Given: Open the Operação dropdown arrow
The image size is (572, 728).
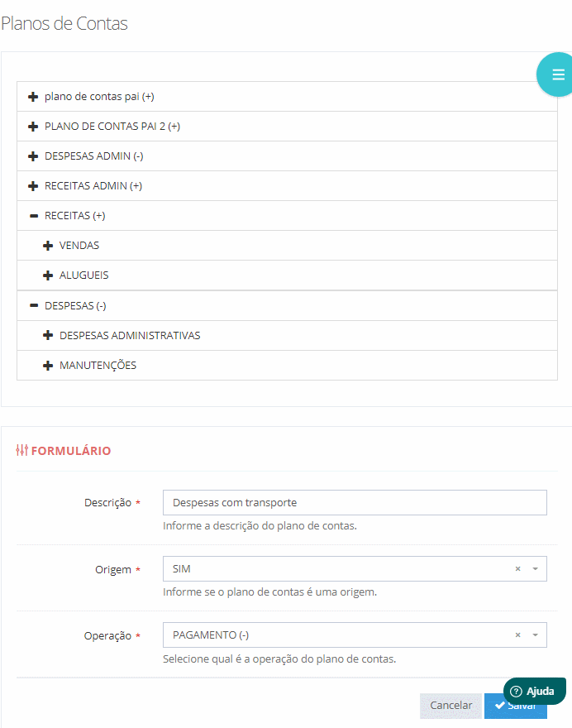Looking at the screenshot, I should point(535,635).
